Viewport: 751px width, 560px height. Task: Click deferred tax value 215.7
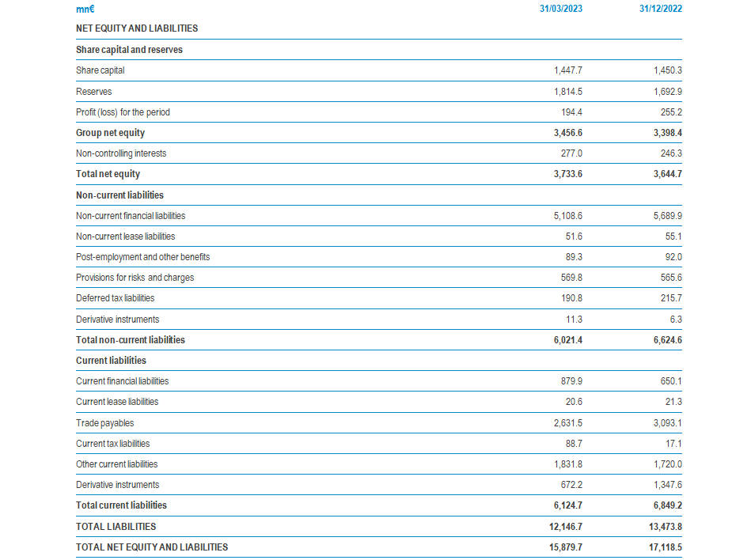[672, 298]
